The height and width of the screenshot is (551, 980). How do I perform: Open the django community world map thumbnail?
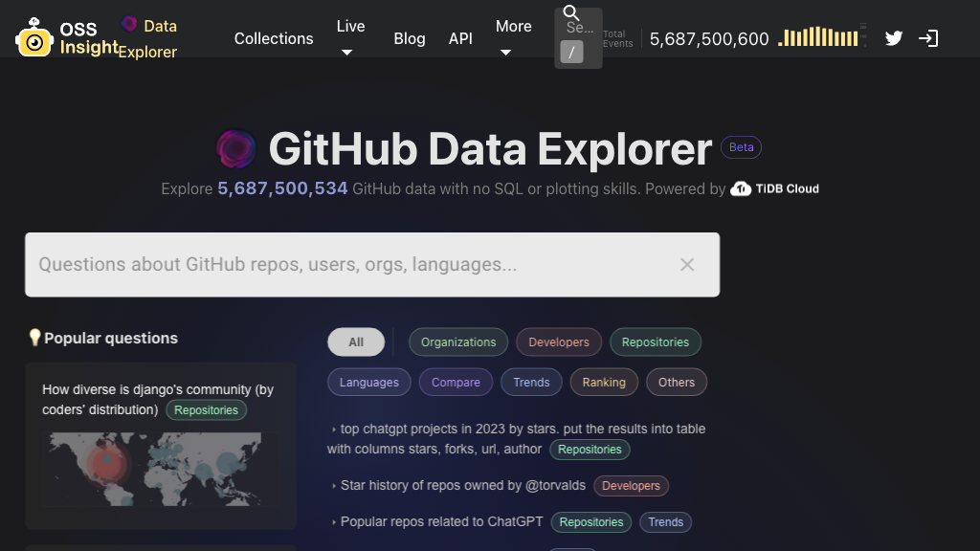(x=160, y=469)
